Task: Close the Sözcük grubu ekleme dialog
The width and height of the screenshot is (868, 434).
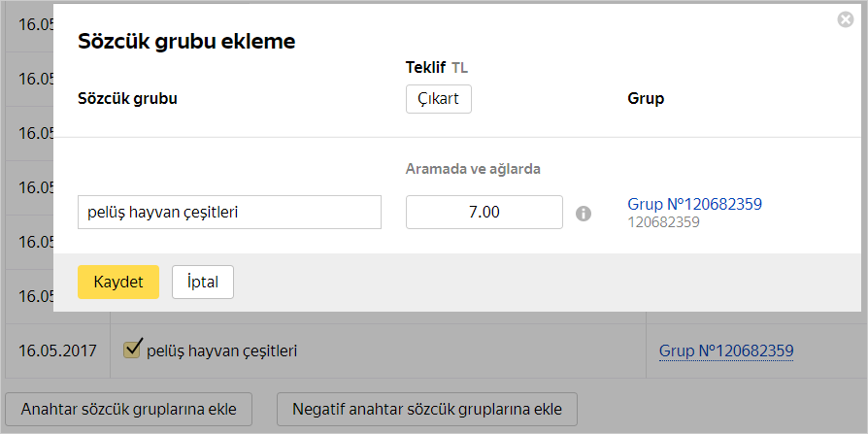Action: tap(845, 18)
